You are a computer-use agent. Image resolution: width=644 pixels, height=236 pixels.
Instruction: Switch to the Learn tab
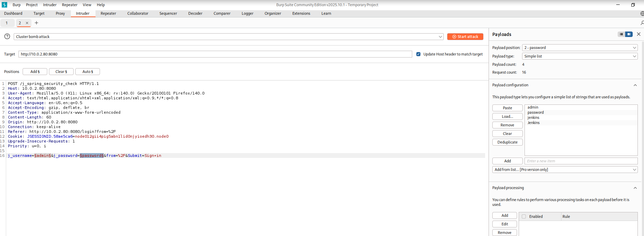tap(326, 14)
